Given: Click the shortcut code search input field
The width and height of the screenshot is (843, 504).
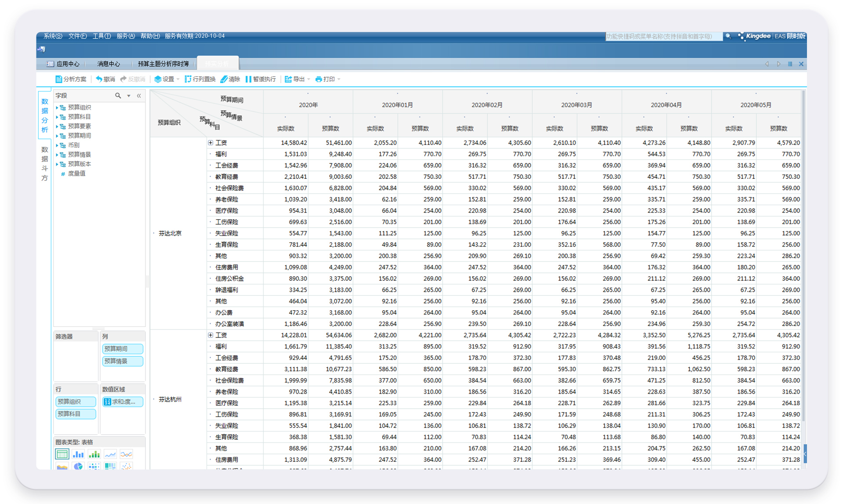Looking at the screenshot, I should click(664, 36).
